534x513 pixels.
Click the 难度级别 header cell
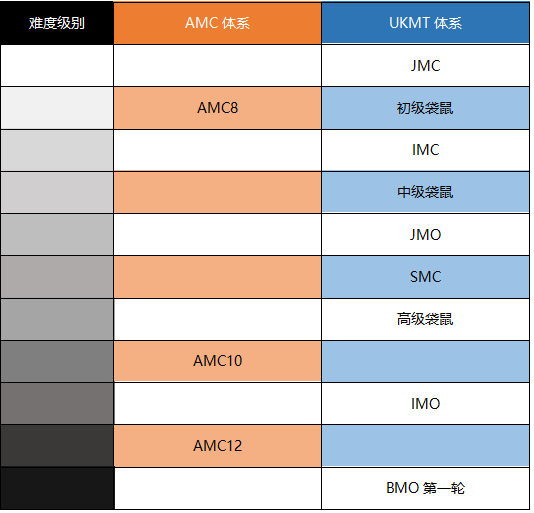(57, 23)
